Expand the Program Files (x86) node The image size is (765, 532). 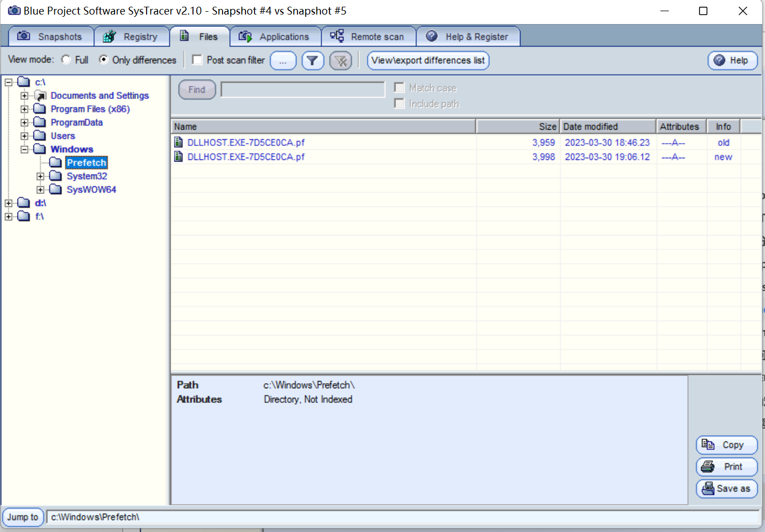pyautogui.click(x=24, y=109)
